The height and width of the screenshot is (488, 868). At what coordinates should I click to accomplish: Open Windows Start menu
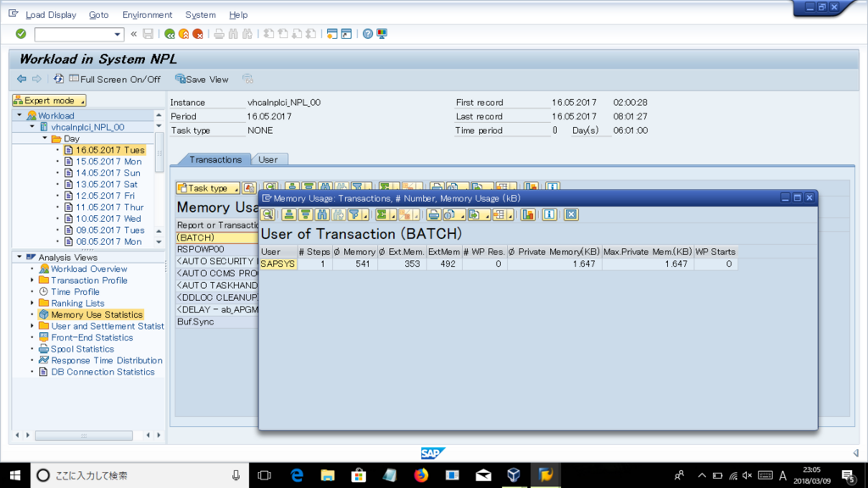pyautogui.click(x=15, y=475)
